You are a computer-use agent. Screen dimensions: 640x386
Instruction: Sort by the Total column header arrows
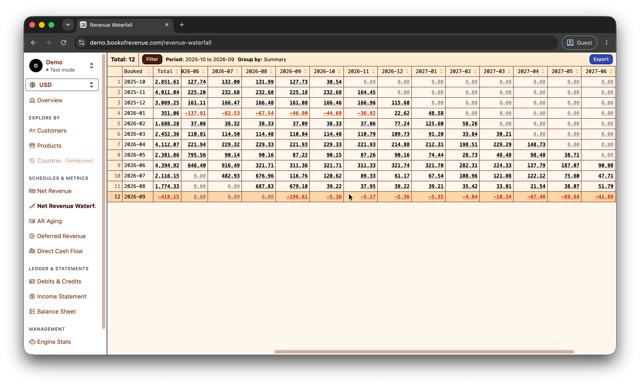tap(177, 71)
